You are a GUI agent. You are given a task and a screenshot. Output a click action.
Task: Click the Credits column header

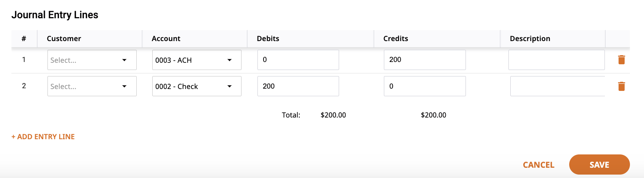click(x=396, y=38)
